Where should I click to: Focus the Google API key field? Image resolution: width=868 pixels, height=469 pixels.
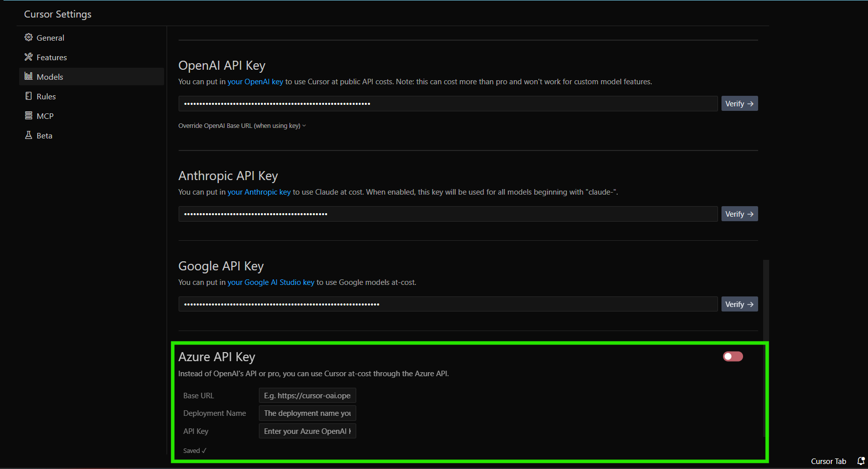click(448, 304)
